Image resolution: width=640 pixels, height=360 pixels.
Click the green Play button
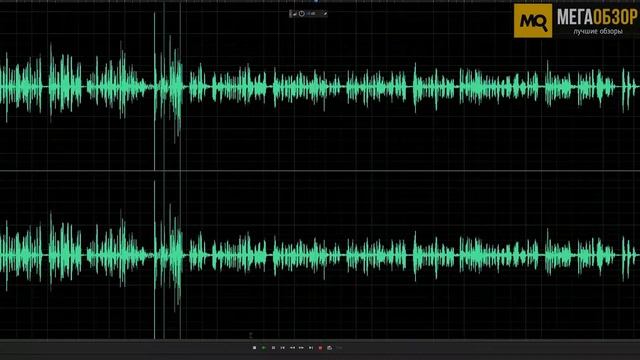pyautogui.click(x=263, y=348)
